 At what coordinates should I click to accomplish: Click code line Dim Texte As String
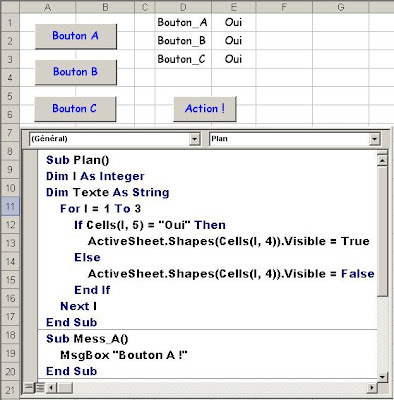[x=108, y=192]
